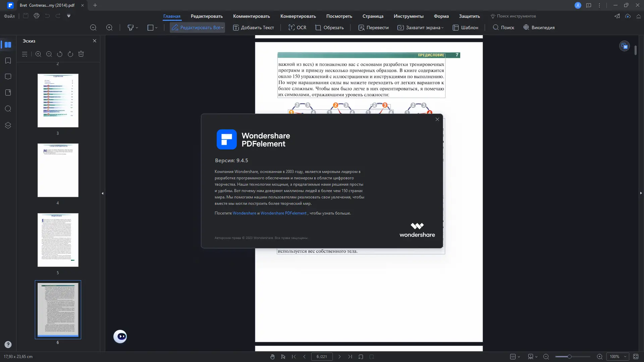This screenshot has height=362, width=644.
Task: Expand the Захватит экрана dropdown arrow
Action: tap(442, 28)
